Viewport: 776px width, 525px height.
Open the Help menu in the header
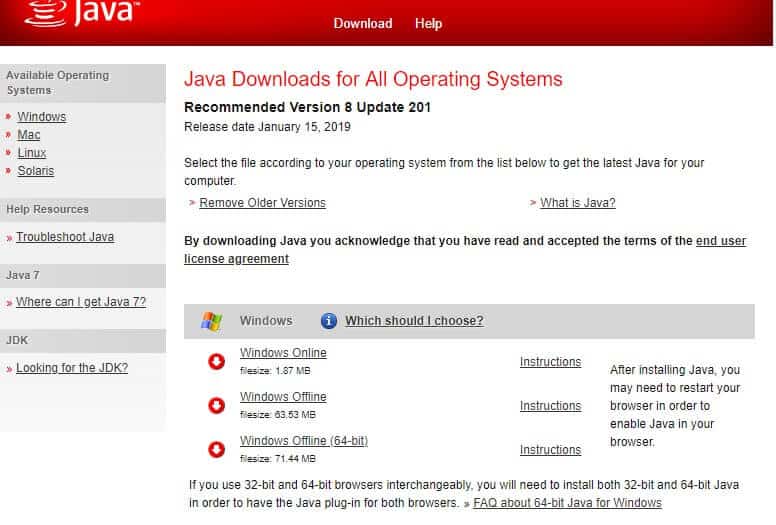tap(429, 23)
